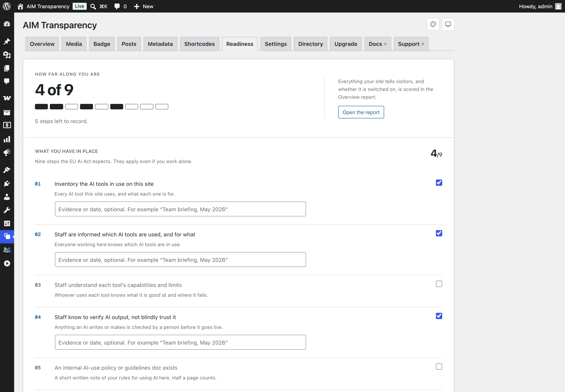Uncheck step 02 Staff are informed

coord(439,233)
